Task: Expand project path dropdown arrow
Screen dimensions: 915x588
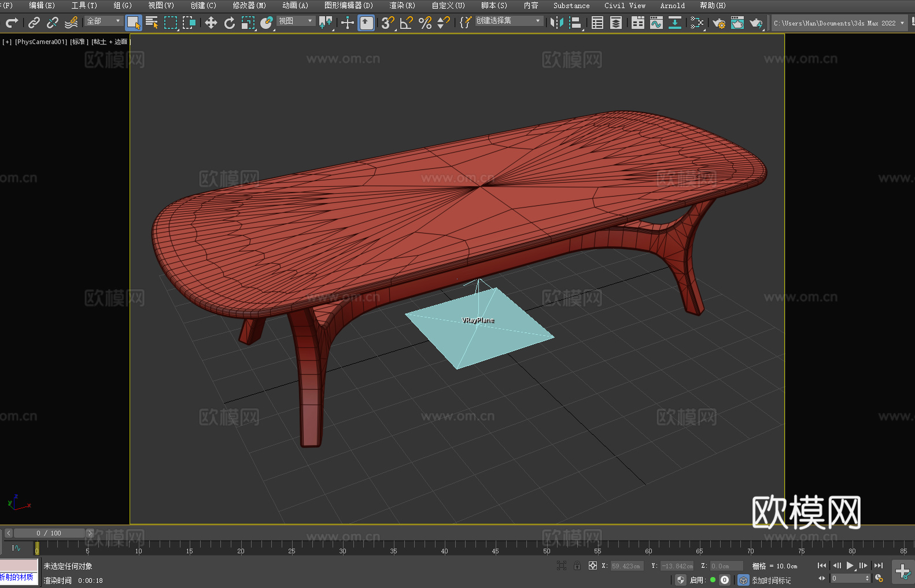Action: click(x=902, y=23)
